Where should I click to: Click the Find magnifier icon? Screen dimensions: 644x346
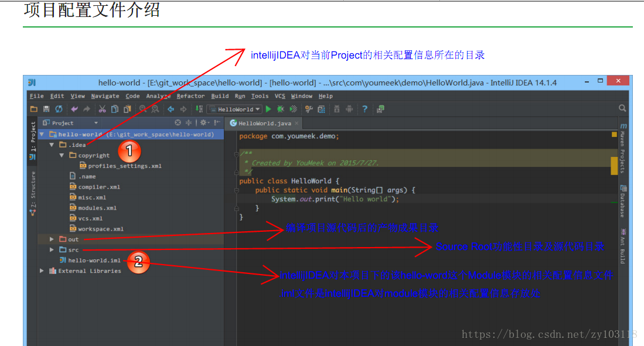pyautogui.click(x=142, y=109)
